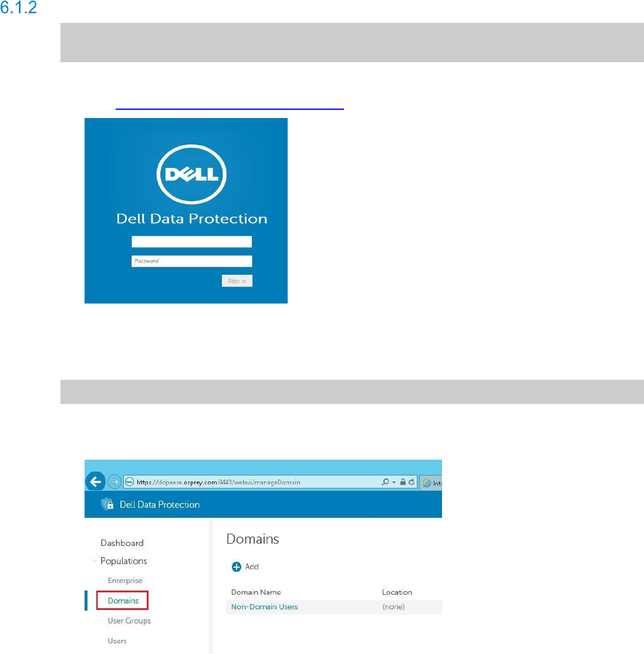Click the (none) location cell
This screenshot has height=654, width=644.
coord(393,606)
